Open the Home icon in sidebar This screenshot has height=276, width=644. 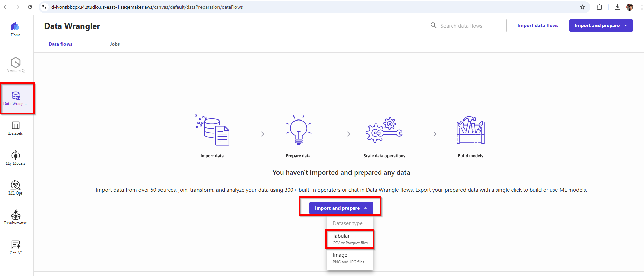15,29
